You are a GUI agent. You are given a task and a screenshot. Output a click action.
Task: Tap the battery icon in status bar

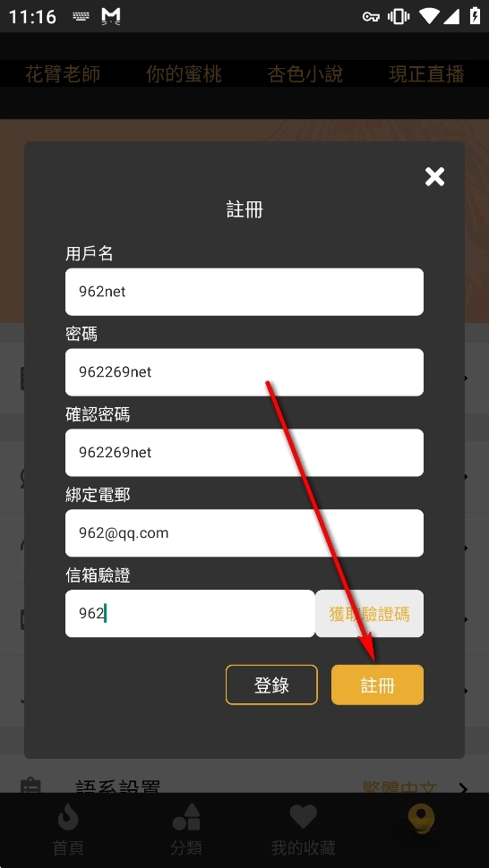click(x=475, y=16)
